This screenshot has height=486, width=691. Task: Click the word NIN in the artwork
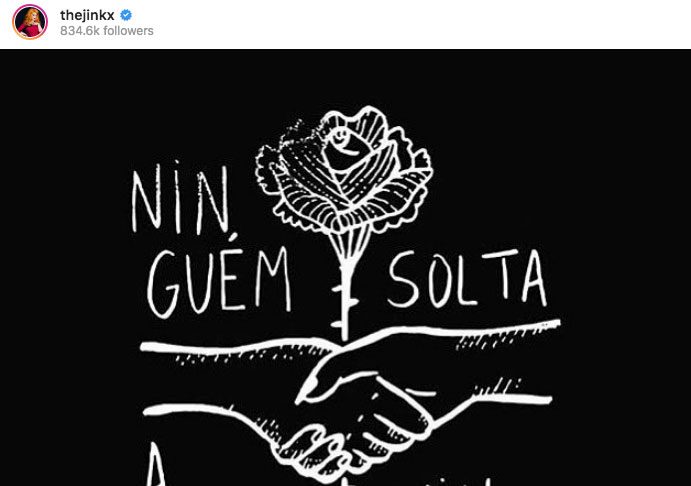pyautogui.click(x=180, y=197)
